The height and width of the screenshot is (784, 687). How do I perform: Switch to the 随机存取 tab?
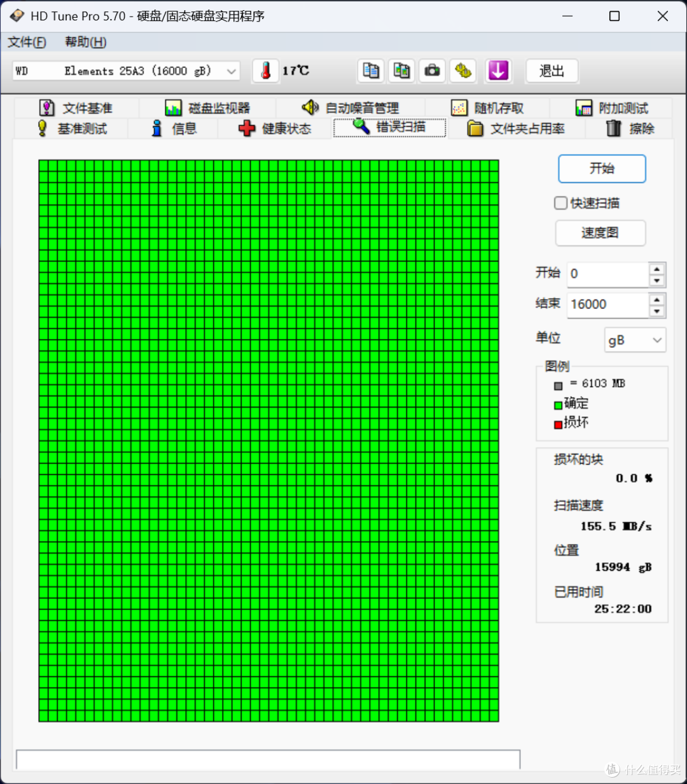coord(487,108)
